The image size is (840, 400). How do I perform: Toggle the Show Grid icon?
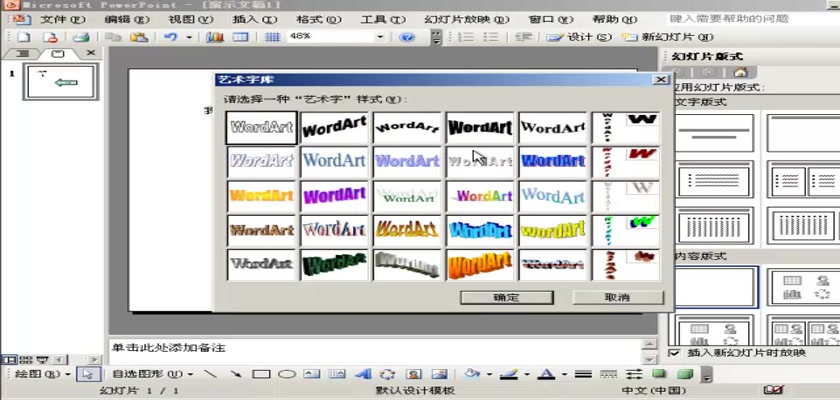[x=273, y=37]
